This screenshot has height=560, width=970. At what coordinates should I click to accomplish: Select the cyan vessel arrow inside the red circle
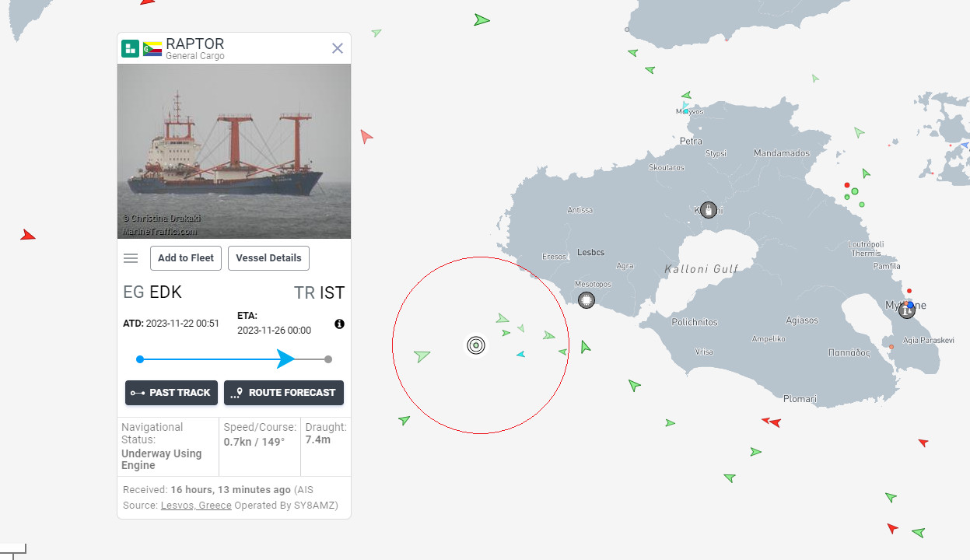click(520, 355)
